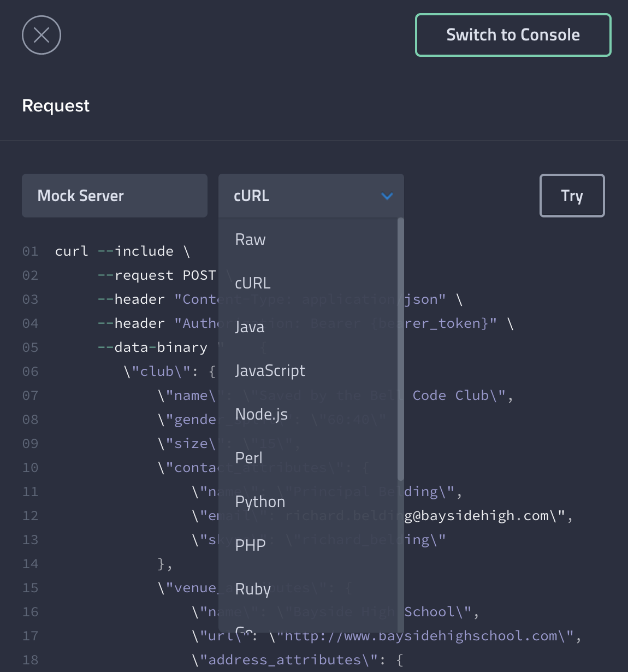Screen dimensions: 628x672
Task: Pick Python in the language dropdown
Action: coord(260,502)
